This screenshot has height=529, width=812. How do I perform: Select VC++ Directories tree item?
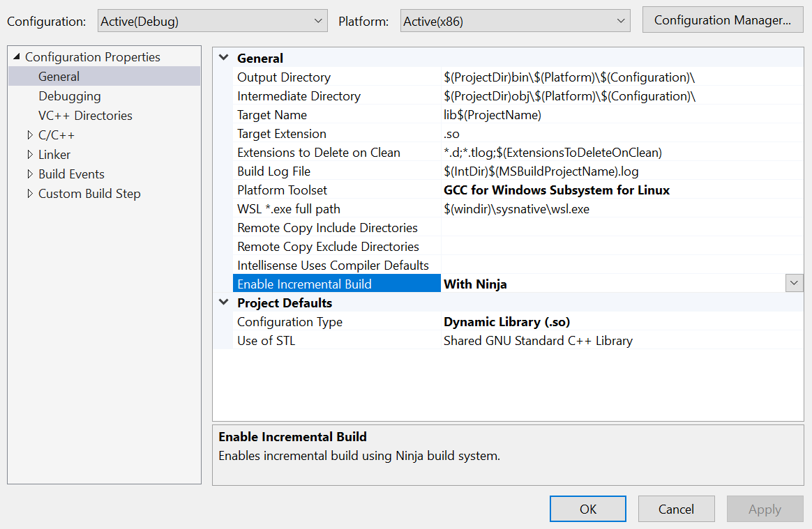click(x=85, y=116)
